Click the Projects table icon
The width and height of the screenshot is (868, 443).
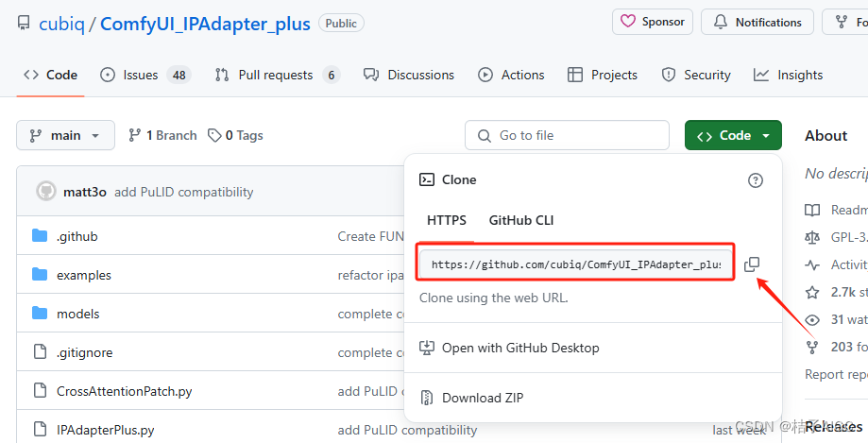(575, 75)
